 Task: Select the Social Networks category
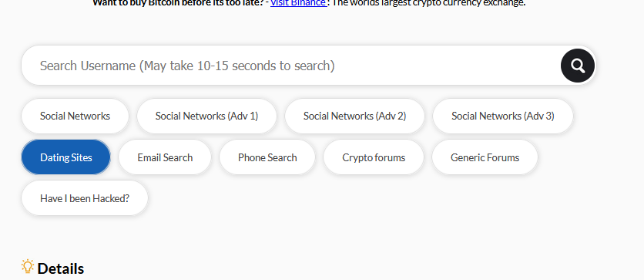click(x=75, y=116)
